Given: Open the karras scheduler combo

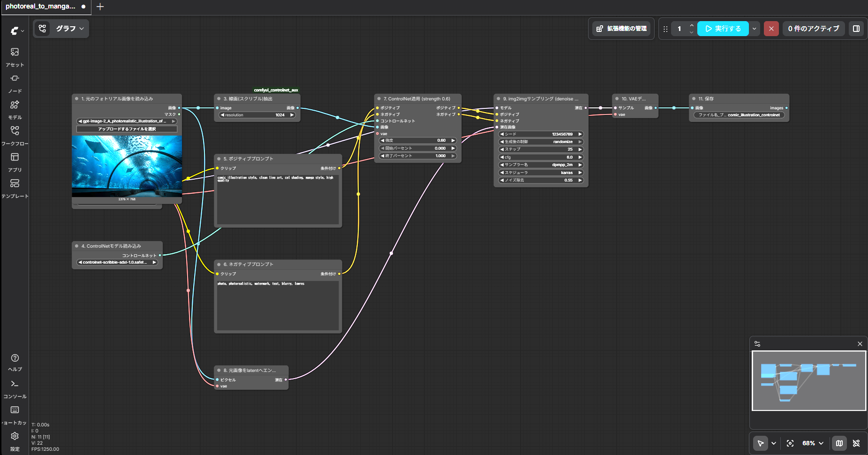Looking at the screenshot, I should (541, 173).
